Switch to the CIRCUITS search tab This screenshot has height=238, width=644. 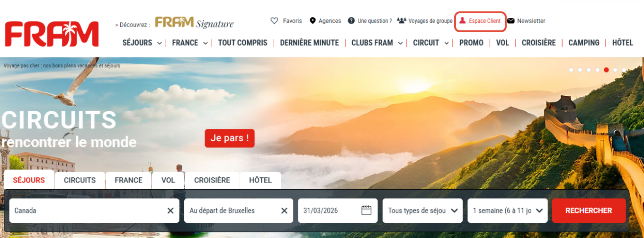pyautogui.click(x=80, y=180)
